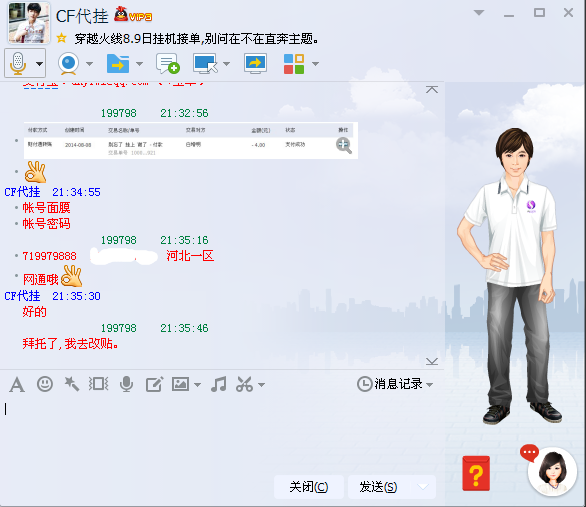Click the message 网通哦
Screen dimensions: 586x507
coord(40,279)
